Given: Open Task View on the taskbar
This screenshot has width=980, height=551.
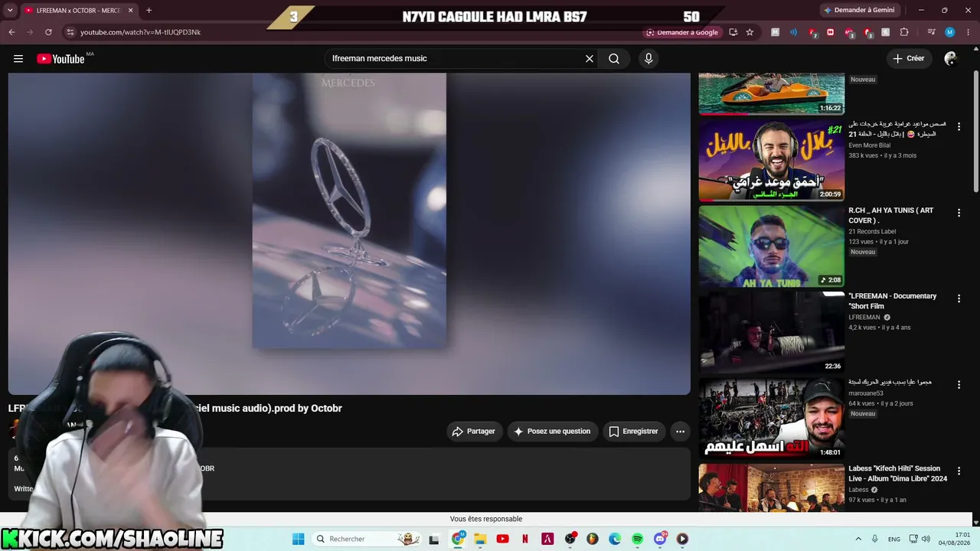Looking at the screenshot, I should point(434,539).
